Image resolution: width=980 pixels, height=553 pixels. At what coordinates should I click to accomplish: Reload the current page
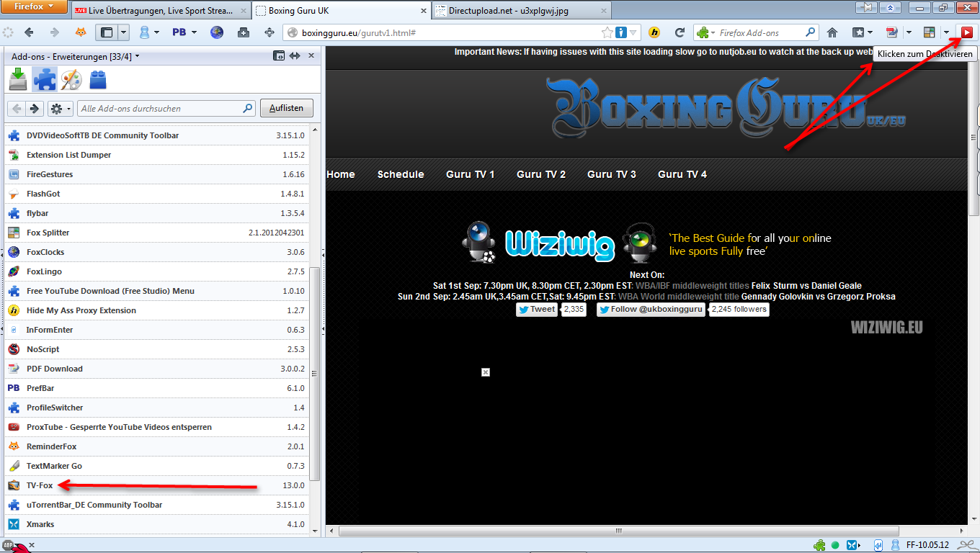[x=679, y=32]
